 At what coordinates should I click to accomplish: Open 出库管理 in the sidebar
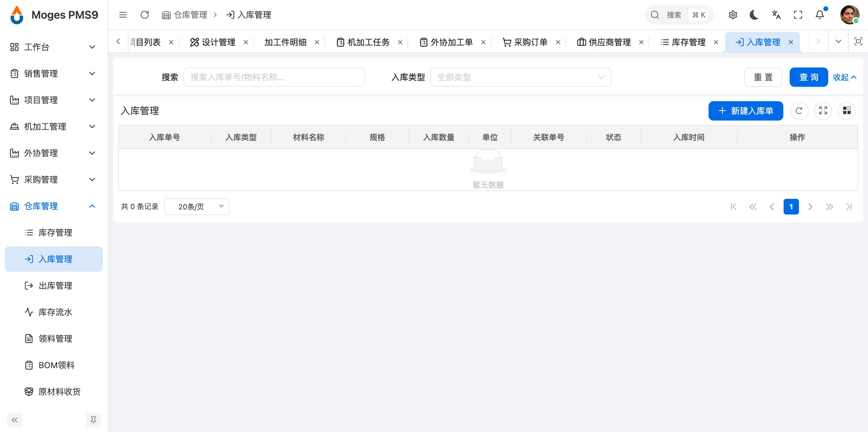54,286
